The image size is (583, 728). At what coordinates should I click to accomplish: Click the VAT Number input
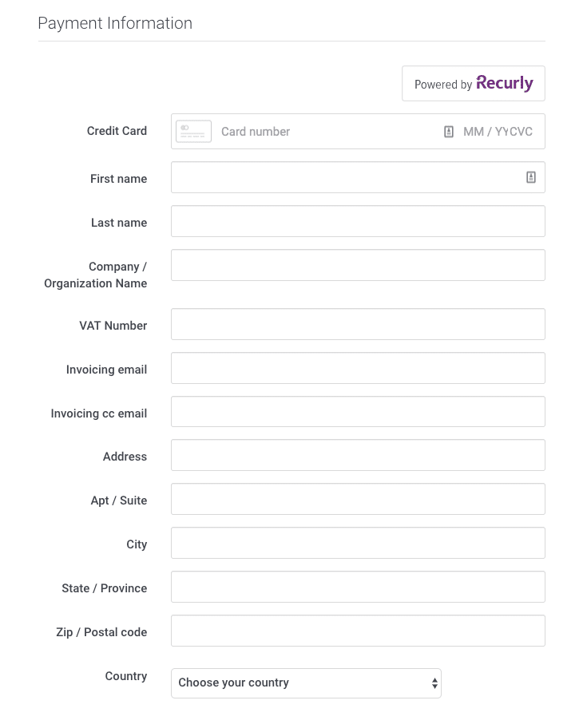coord(358,324)
